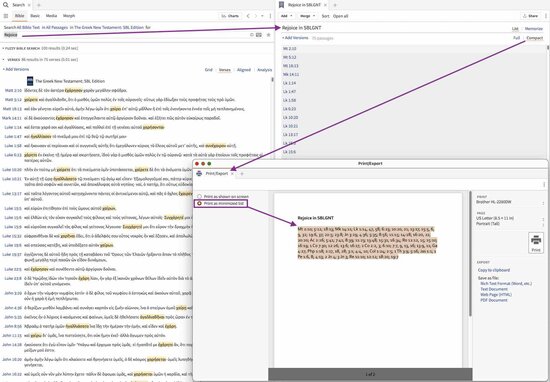
Task: Click the Charts button in search toolbar
Action: coord(230,16)
